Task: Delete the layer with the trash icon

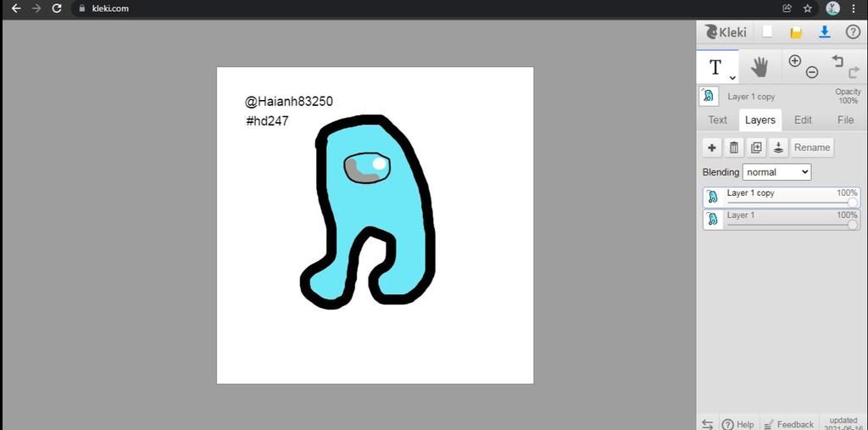Action: point(734,148)
